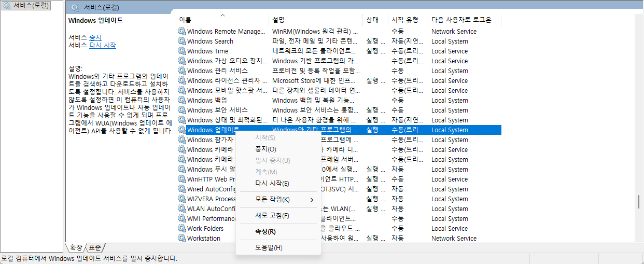Click the gear icon for WMI Performance service
This screenshot has width=644, height=264.
click(x=181, y=218)
